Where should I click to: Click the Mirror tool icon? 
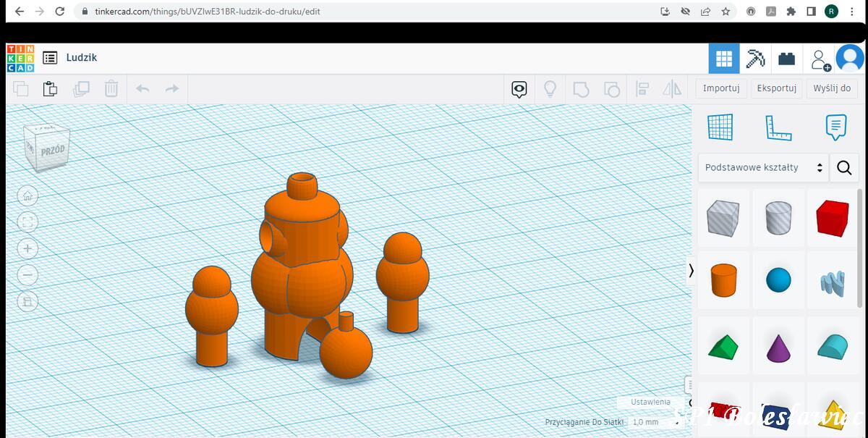[673, 89]
